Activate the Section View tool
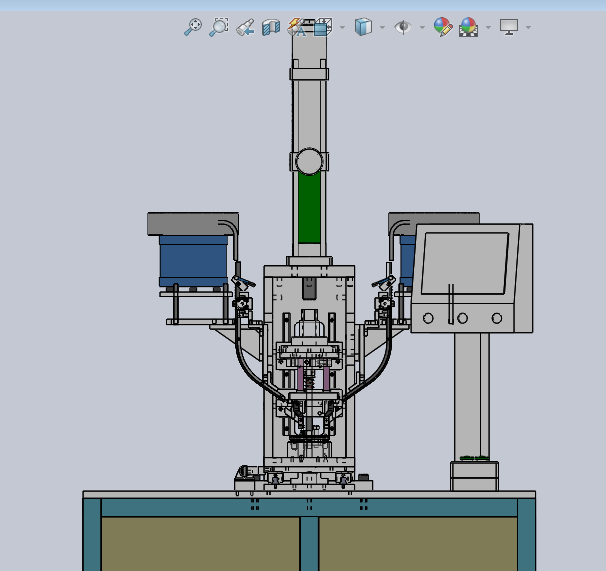 click(271, 27)
